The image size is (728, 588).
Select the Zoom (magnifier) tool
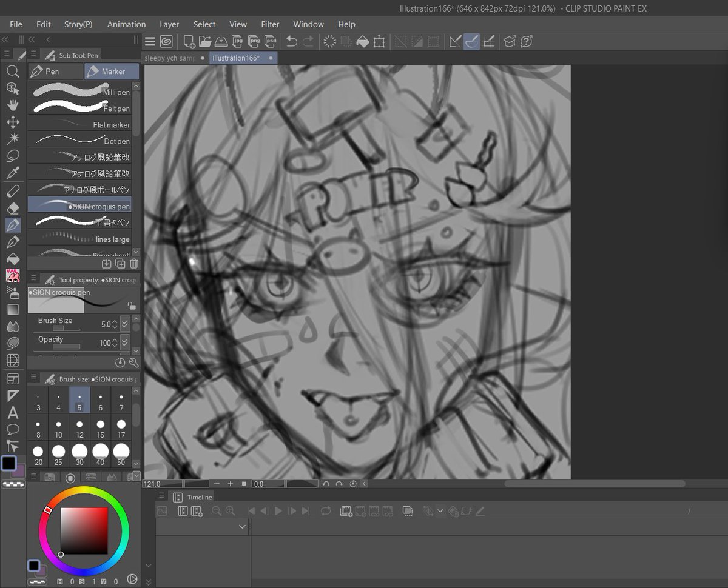13,71
